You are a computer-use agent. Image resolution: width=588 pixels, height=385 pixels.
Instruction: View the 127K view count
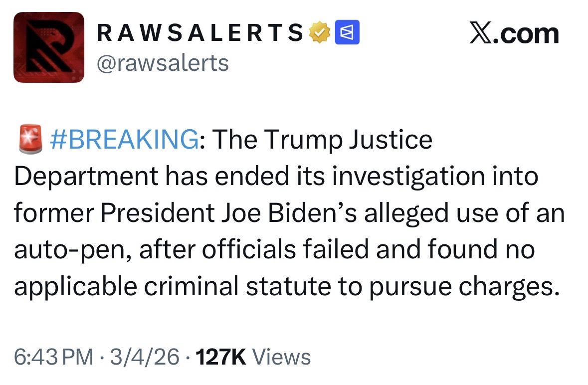221,357
